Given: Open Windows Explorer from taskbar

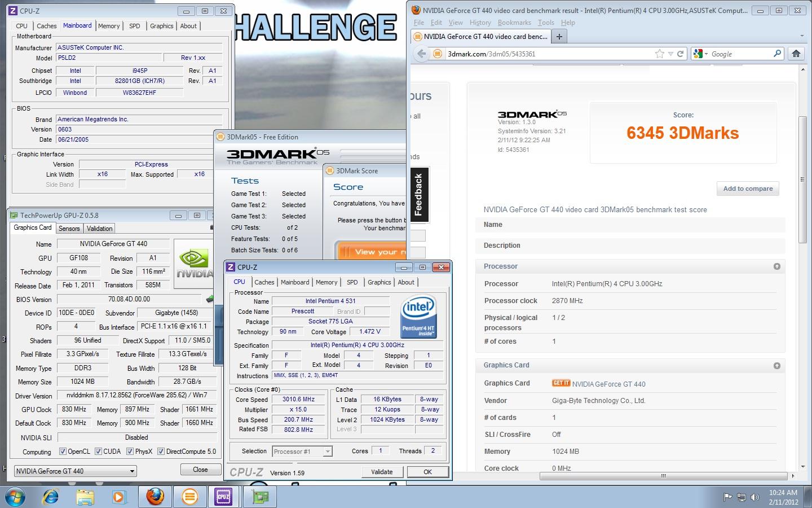Looking at the screenshot, I should tap(85, 497).
